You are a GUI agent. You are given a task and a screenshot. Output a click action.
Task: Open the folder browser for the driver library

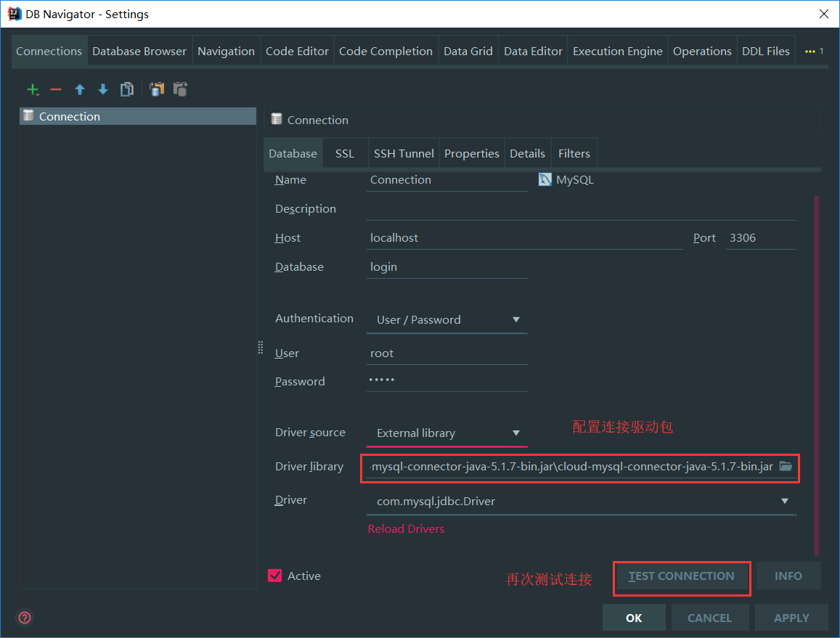coord(786,467)
